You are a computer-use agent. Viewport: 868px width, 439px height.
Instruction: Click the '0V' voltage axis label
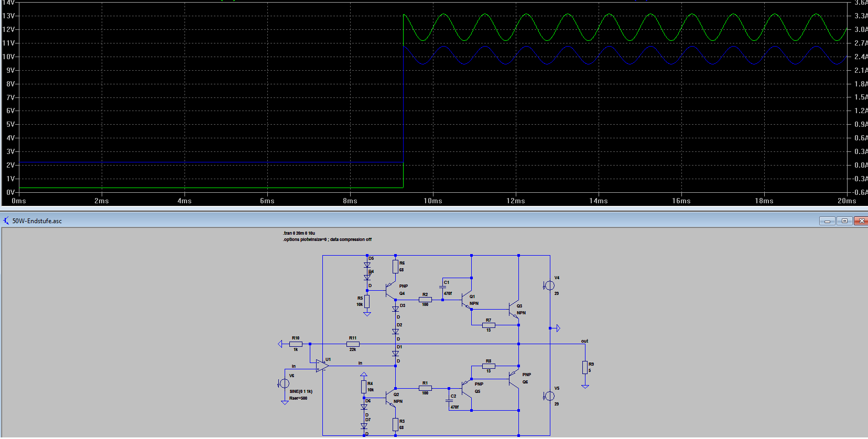click(x=10, y=192)
